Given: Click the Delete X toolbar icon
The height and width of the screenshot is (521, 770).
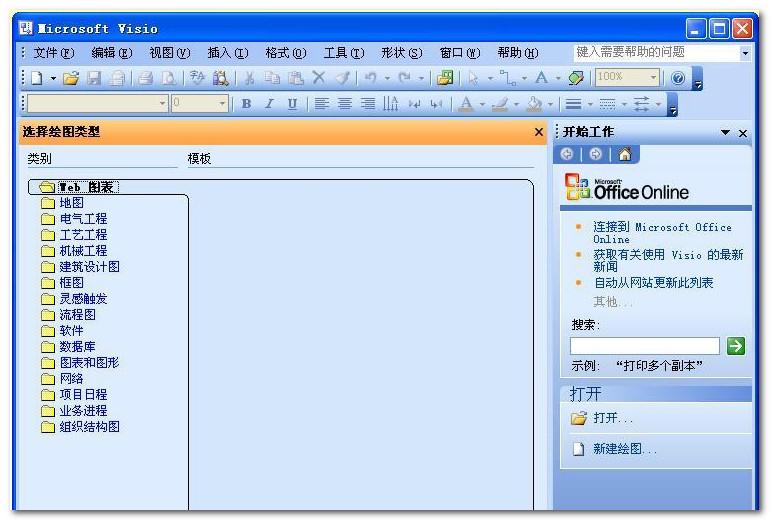Looking at the screenshot, I should coord(319,78).
